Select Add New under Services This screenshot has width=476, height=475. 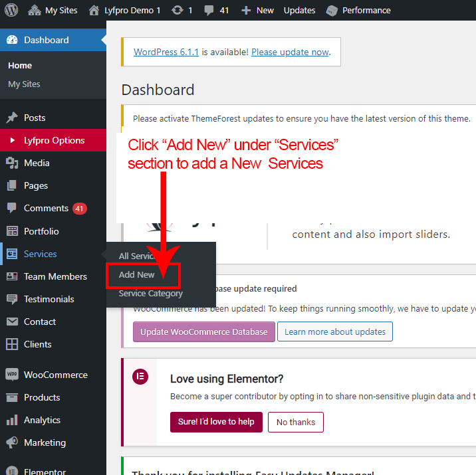point(137,274)
